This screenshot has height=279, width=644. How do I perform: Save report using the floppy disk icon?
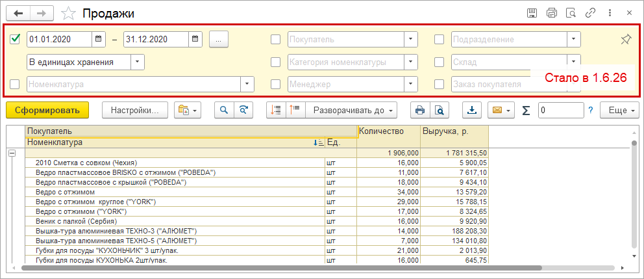(x=532, y=13)
